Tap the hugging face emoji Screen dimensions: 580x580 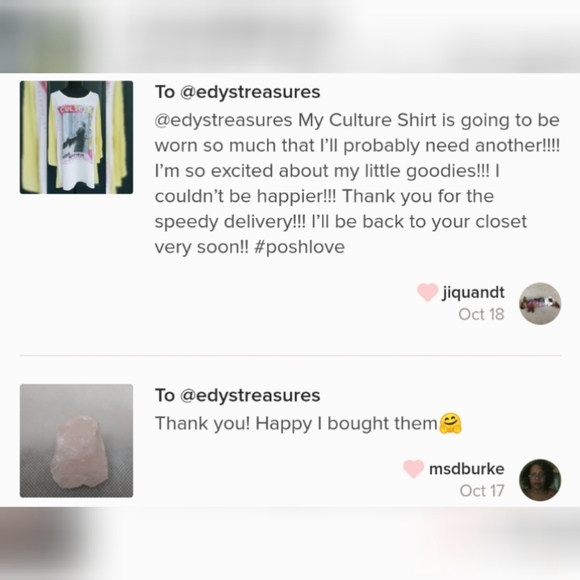pos(450,424)
